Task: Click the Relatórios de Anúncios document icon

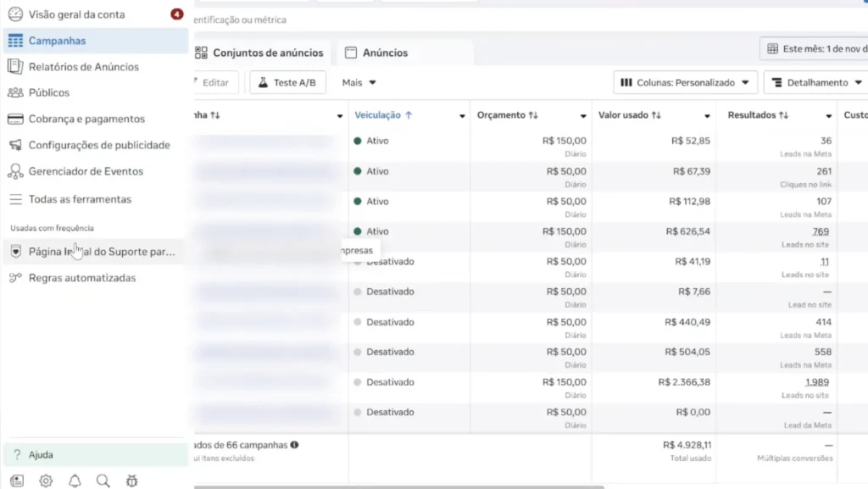Action: point(15,66)
